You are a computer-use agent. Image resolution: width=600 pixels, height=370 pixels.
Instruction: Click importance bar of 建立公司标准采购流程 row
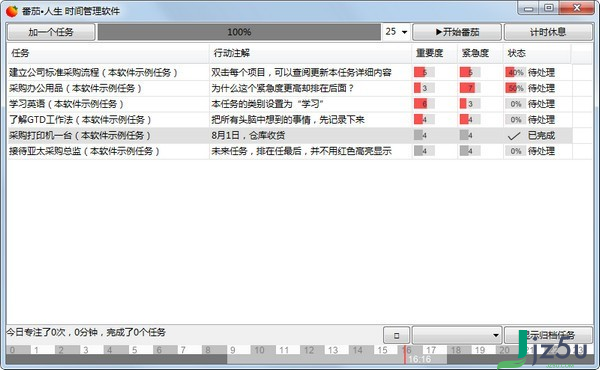tap(424, 72)
